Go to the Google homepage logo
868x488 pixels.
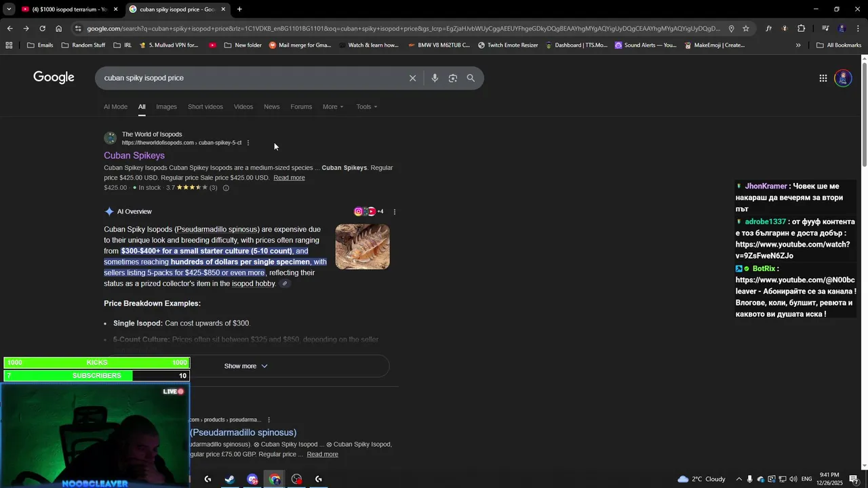click(54, 77)
